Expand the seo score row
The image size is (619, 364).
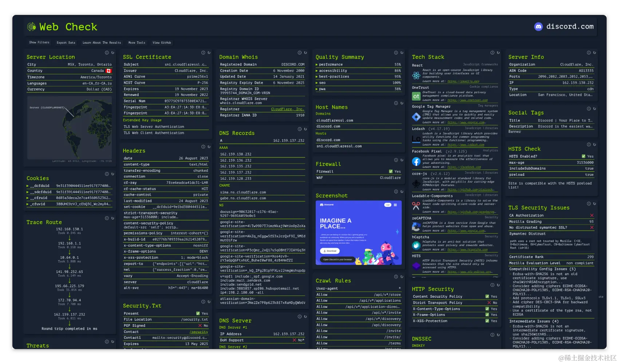(x=358, y=83)
